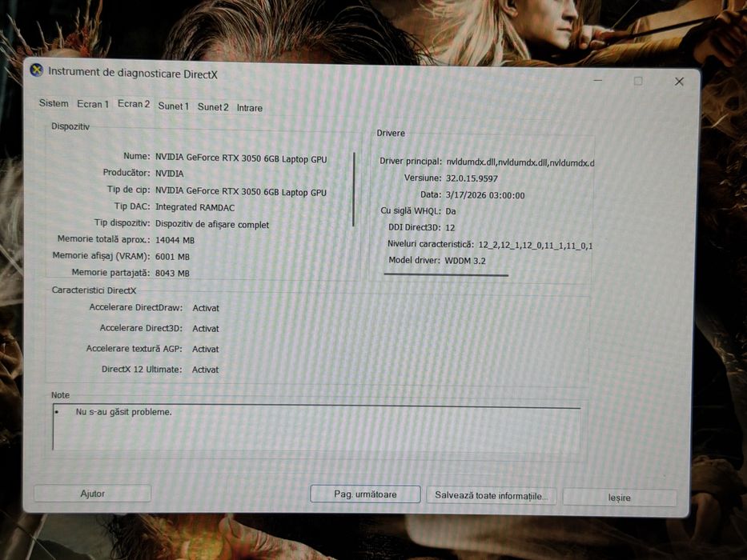Click the 'WDDM 3.2' driver model value
This screenshot has width=747, height=560.
tap(465, 261)
